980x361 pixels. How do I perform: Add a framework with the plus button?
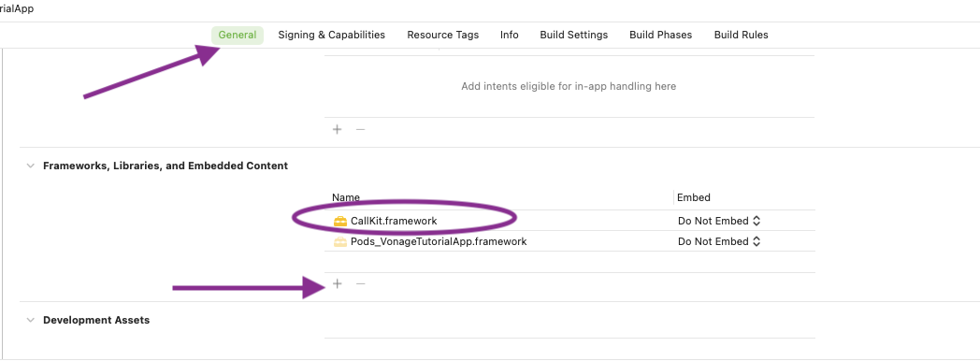click(338, 284)
